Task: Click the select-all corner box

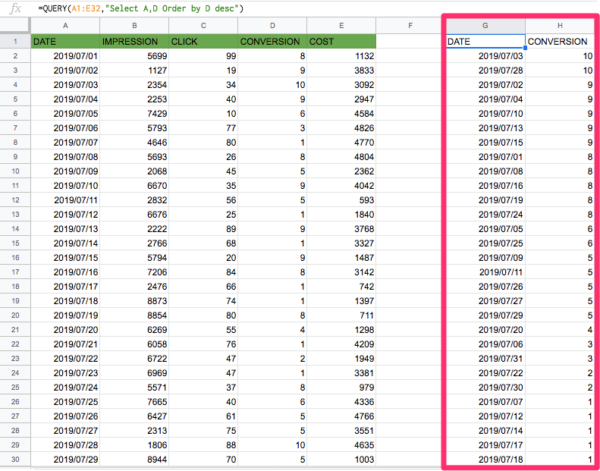Action: (x=15, y=26)
